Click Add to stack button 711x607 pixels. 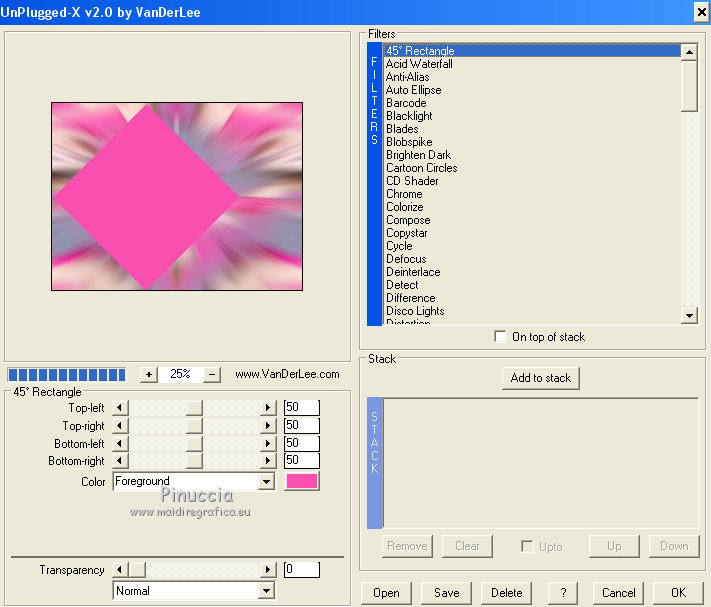tap(541, 378)
